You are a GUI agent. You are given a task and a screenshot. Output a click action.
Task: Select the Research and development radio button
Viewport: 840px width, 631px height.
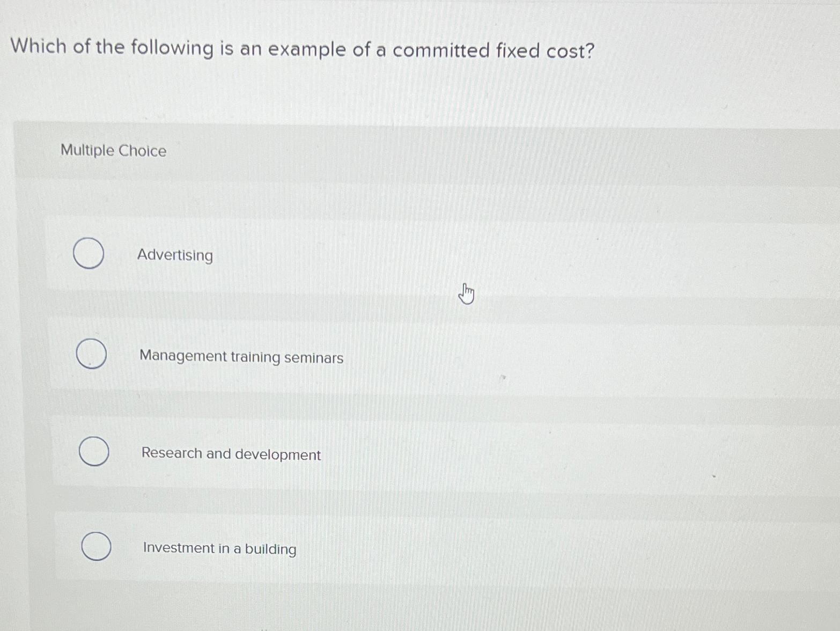(93, 452)
